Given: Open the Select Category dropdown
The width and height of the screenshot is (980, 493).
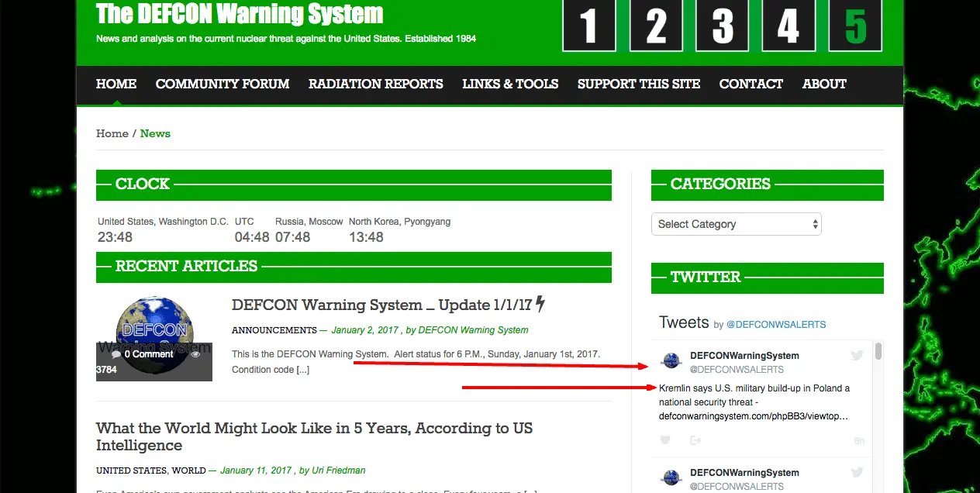Looking at the screenshot, I should pos(736,224).
